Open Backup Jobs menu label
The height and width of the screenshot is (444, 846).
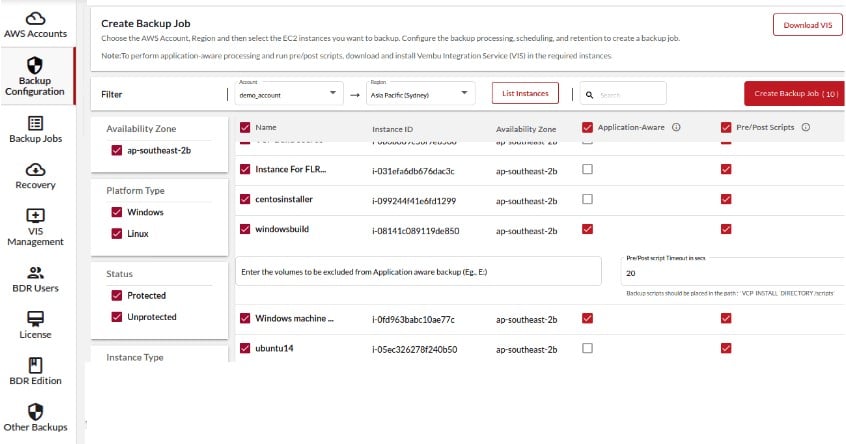35,139
